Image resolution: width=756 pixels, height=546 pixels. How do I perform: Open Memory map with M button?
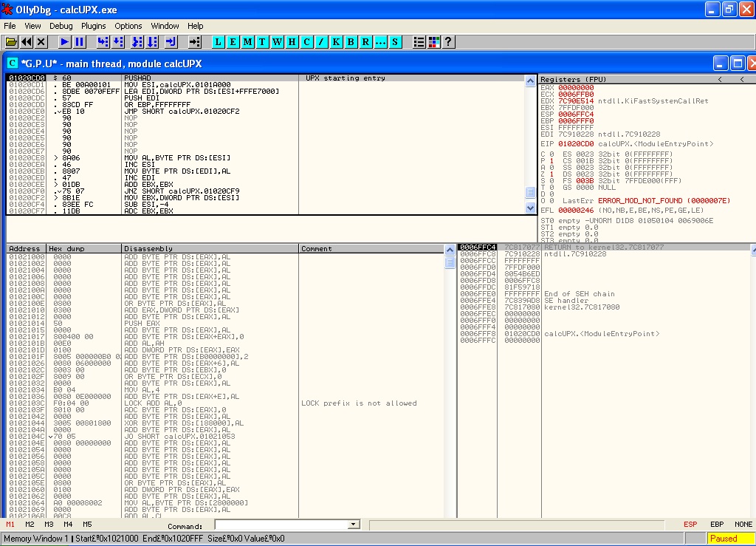(x=247, y=42)
